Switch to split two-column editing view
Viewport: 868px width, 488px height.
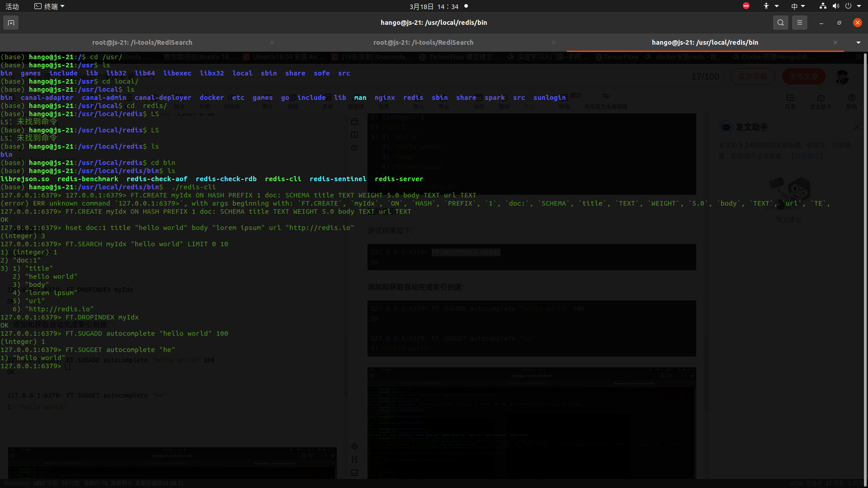point(354,134)
